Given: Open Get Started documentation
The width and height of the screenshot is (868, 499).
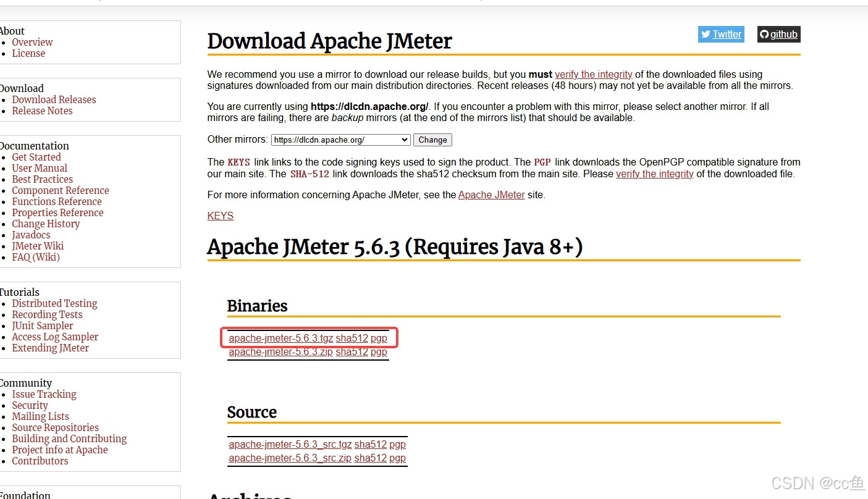Looking at the screenshot, I should click(36, 157).
